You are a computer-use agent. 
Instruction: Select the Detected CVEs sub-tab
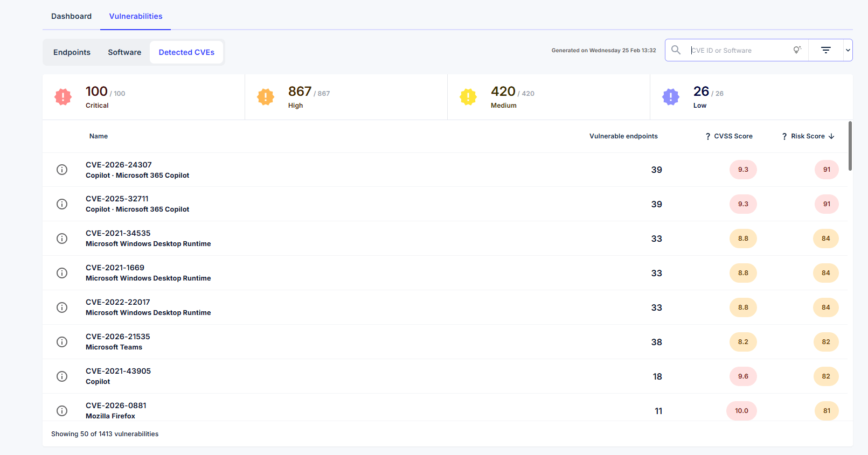pyautogui.click(x=186, y=52)
